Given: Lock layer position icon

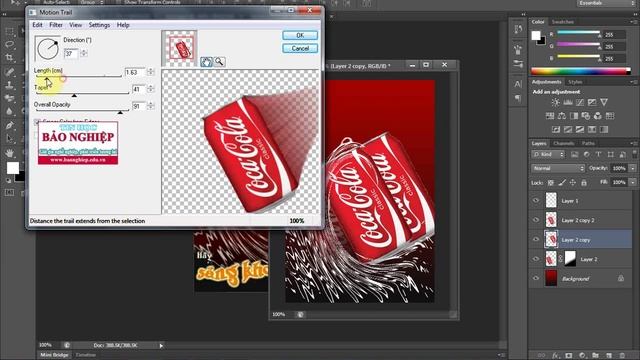Looking at the screenshot, I should click(573, 182).
